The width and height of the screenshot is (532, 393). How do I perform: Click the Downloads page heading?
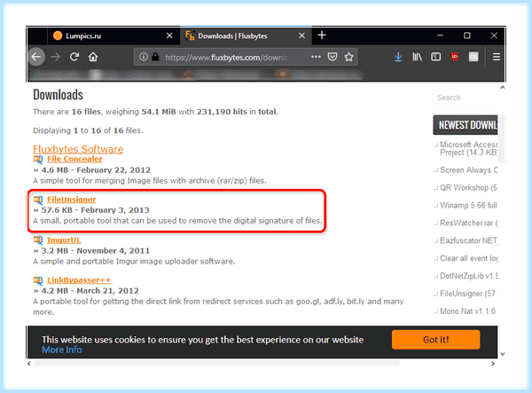tap(58, 95)
